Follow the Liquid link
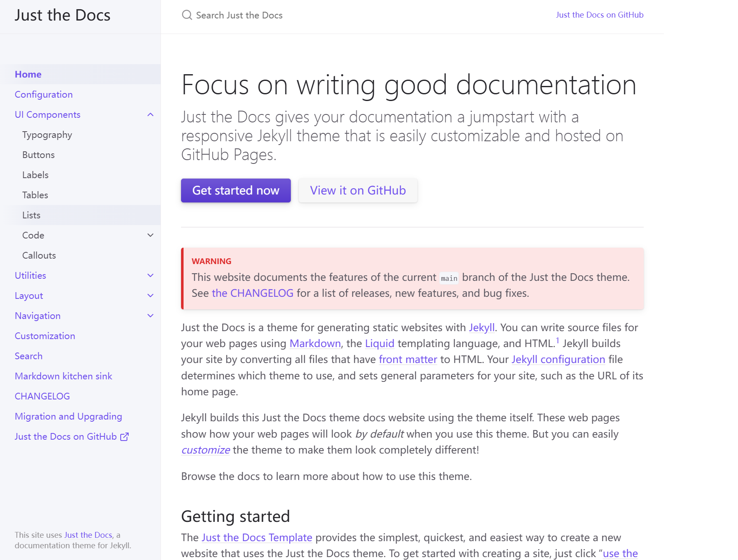Screen dimensions: 738x560 (380, 343)
